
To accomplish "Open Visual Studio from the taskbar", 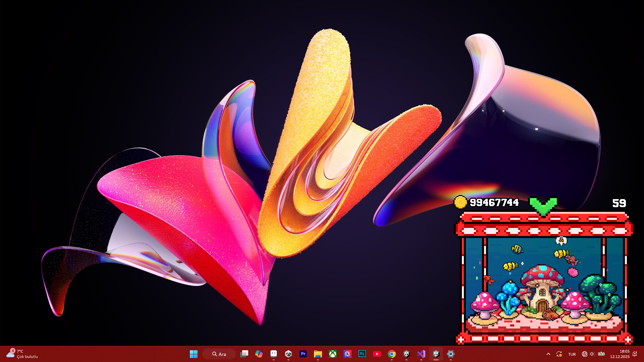I will pos(421,354).
